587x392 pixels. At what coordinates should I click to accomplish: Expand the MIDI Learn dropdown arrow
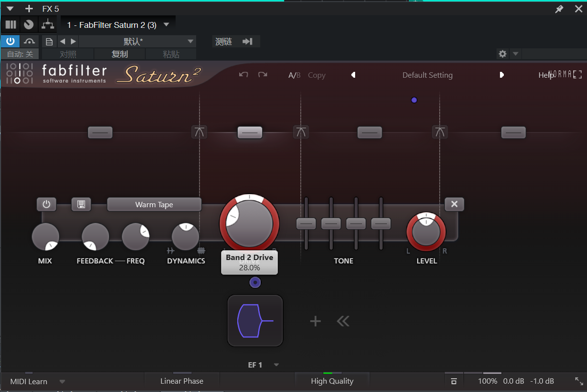(x=62, y=382)
